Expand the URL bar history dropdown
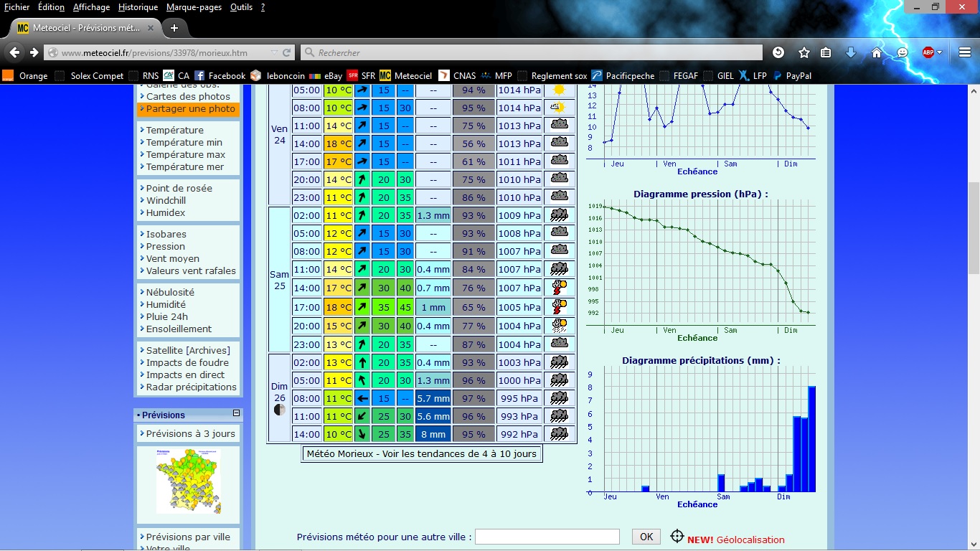The width and height of the screenshot is (980, 551). 274,52
